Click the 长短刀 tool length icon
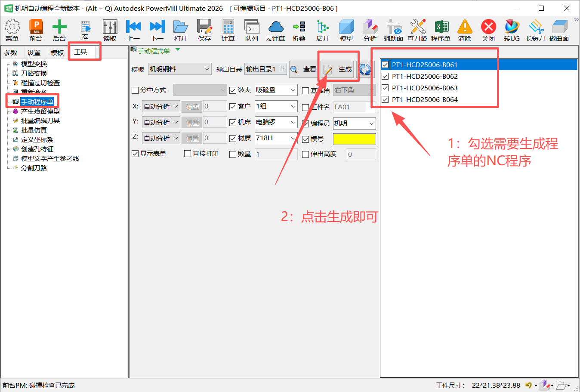Screen dimensions: 580x392 (536, 27)
